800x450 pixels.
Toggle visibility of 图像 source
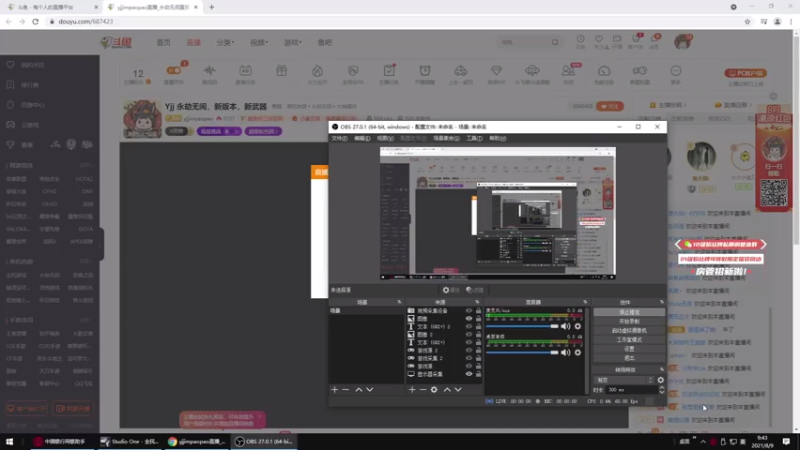coord(469,318)
